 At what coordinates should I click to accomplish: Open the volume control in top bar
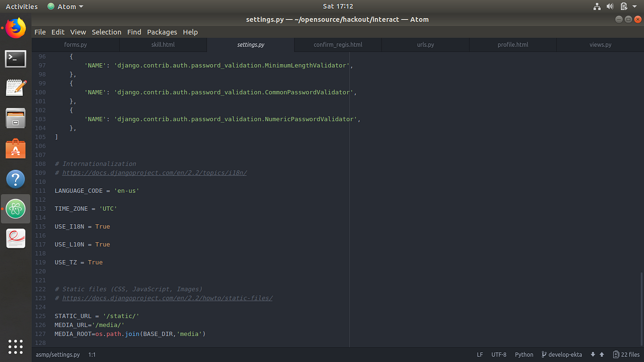(x=609, y=6)
